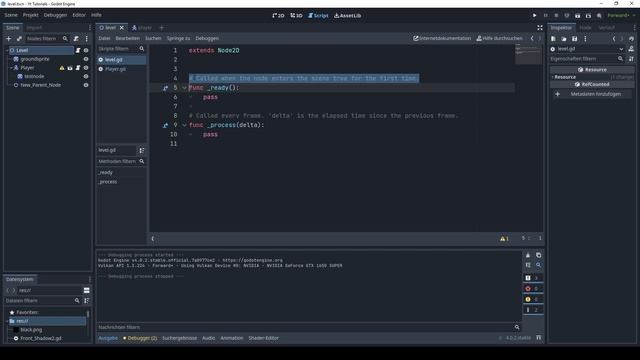Collapse the Player node in tree
640x360 pixels.
click(x=11, y=68)
